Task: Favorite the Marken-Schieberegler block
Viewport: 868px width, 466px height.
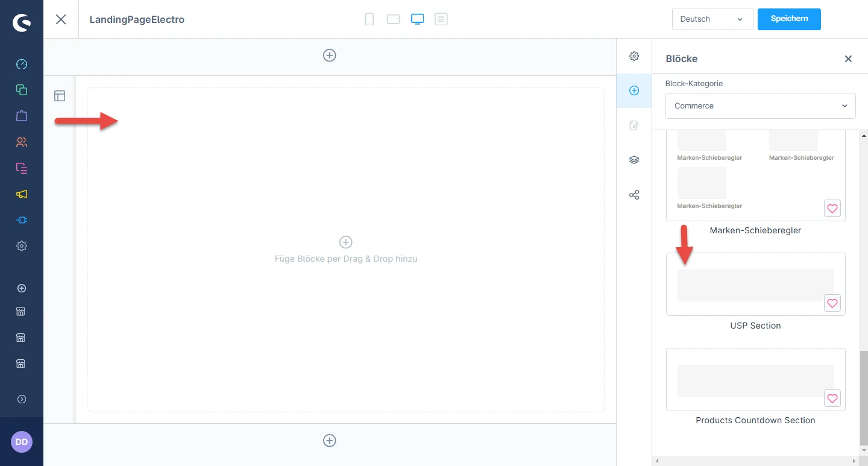Action: (832, 209)
